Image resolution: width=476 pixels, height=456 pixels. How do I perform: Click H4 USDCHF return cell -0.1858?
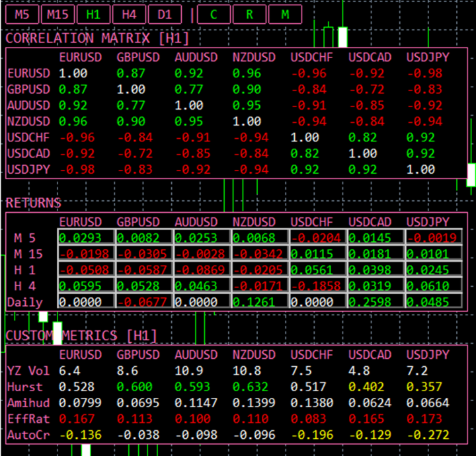click(318, 285)
